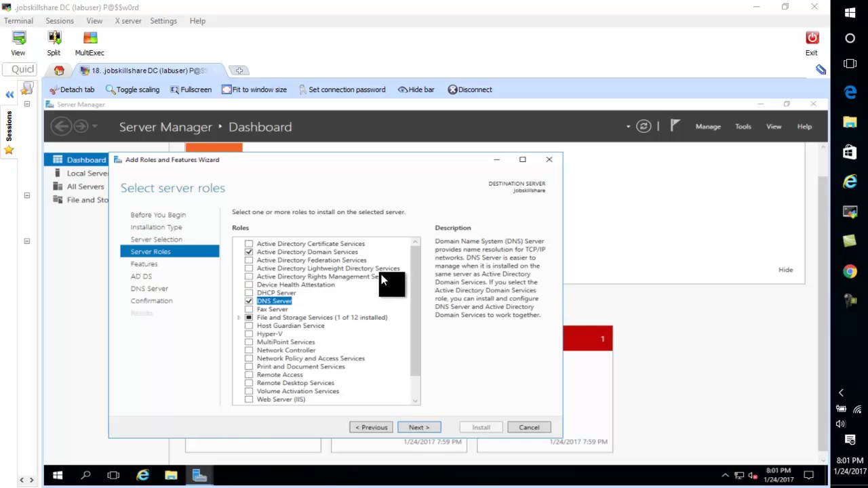This screenshot has height=488, width=868.
Task: Click the home tab icon
Action: click(x=59, y=70)
